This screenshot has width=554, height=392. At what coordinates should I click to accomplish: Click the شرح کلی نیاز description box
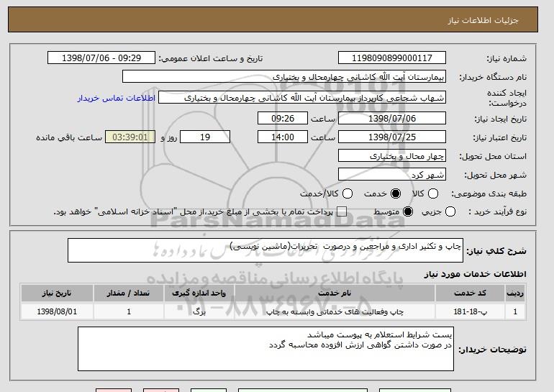pyautogui.click(x=265, y=250)
